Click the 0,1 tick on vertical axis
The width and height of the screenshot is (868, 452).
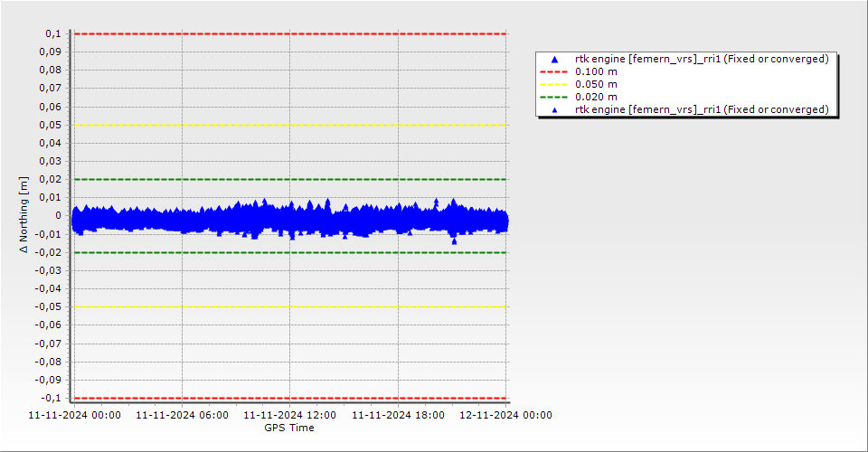(x=52, y=33)
